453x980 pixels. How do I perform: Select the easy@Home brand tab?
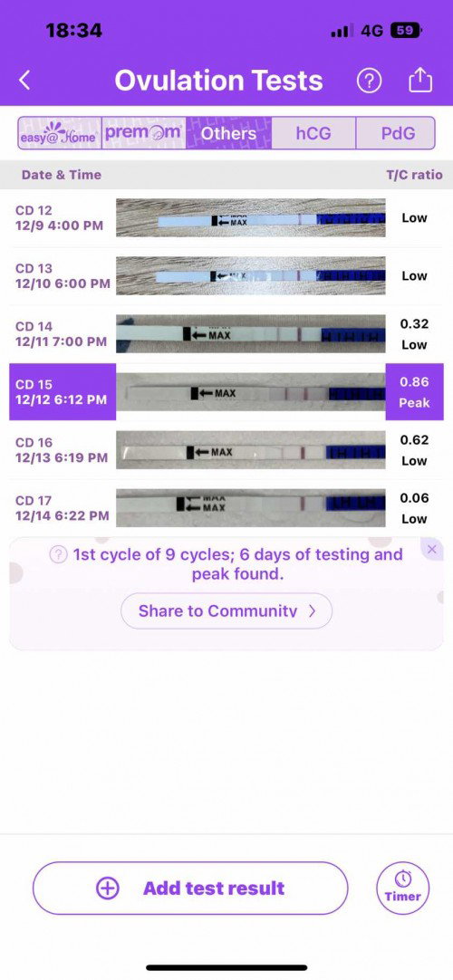coord(60,133)
